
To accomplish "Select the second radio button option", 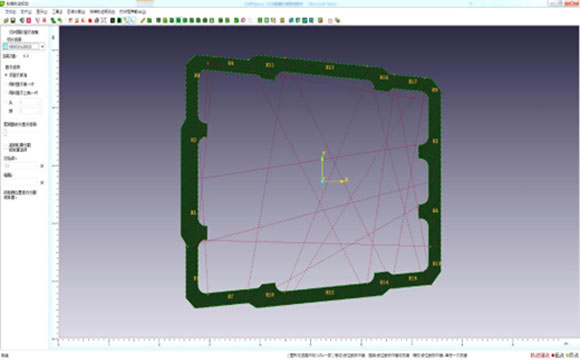I will pos(6,84).
